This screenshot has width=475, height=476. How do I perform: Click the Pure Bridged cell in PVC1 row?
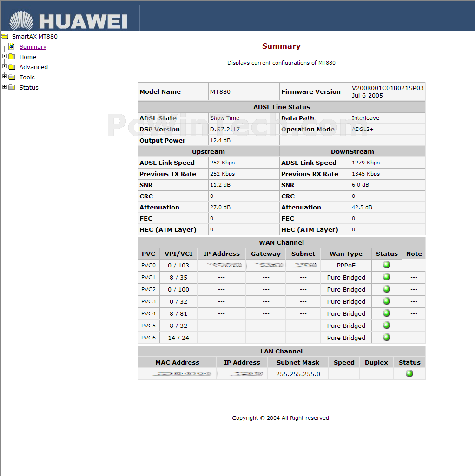346,277
